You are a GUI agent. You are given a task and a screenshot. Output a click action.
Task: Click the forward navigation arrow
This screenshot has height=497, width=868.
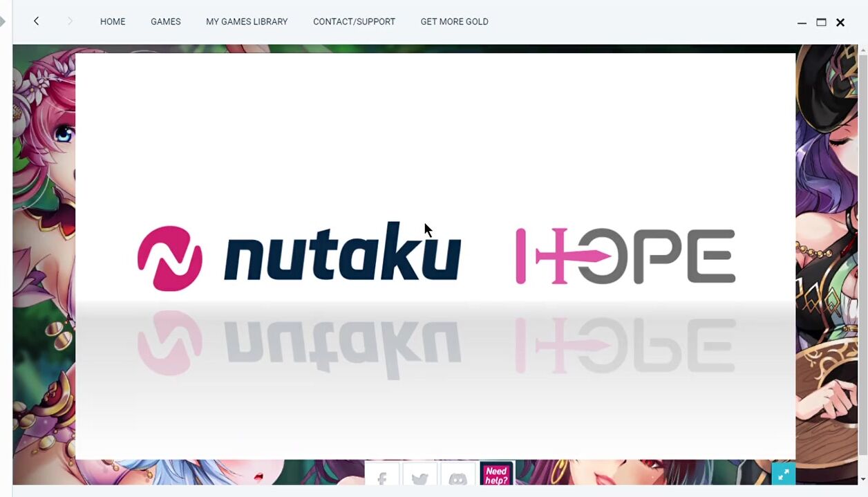point(70,21)
